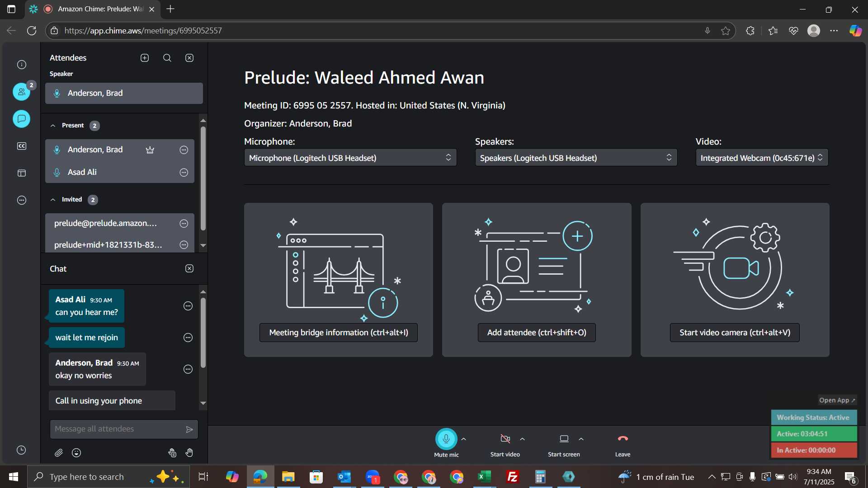Toggle the chat panel sidebar icon
Image resolution: width=868 pixels, height=488 pixels.
(x=22, y=119)
